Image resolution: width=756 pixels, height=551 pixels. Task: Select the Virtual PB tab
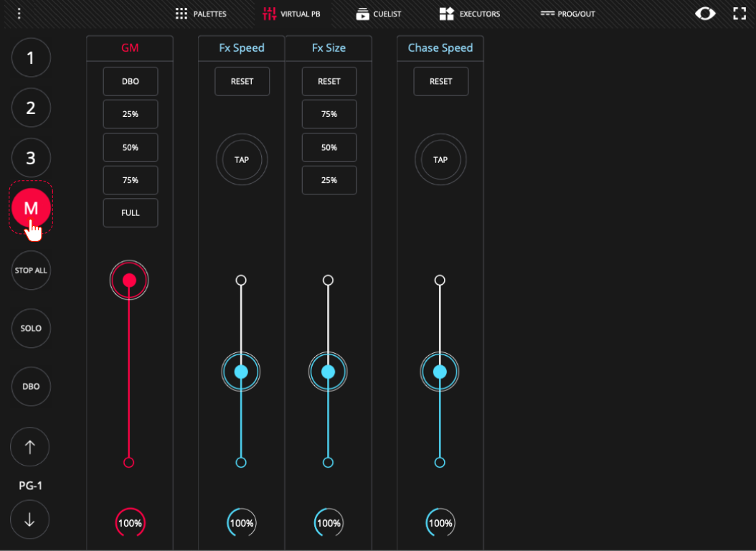291,14
